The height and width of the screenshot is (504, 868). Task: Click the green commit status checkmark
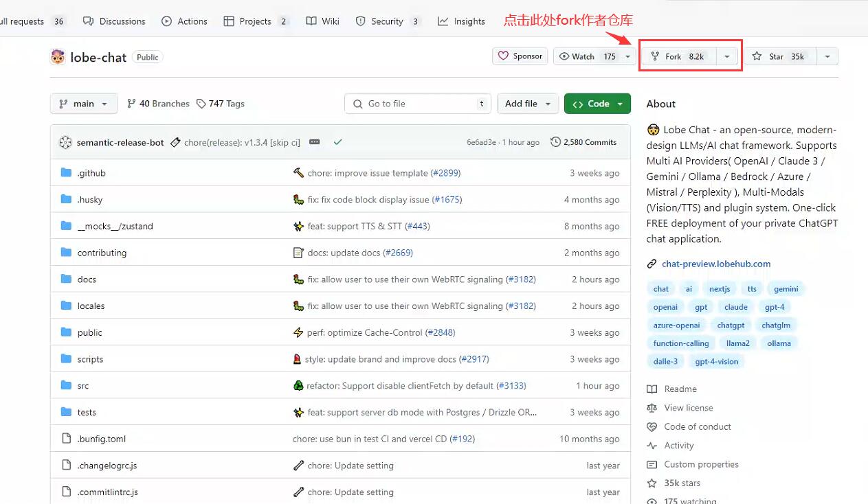[337, 142]
